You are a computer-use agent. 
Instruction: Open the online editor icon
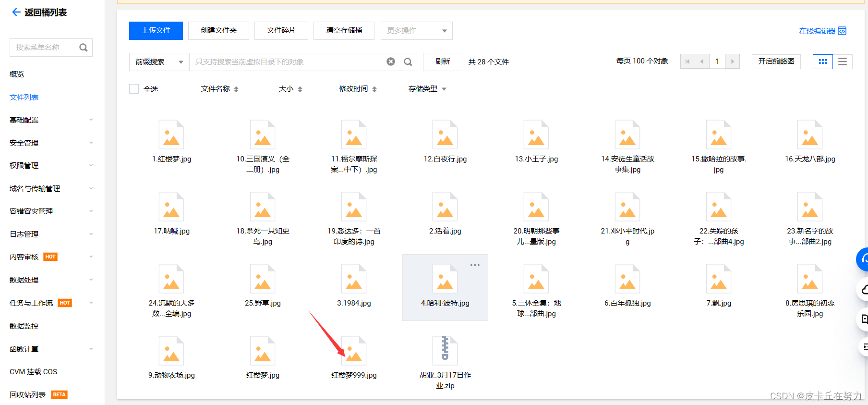pos(842,31)
